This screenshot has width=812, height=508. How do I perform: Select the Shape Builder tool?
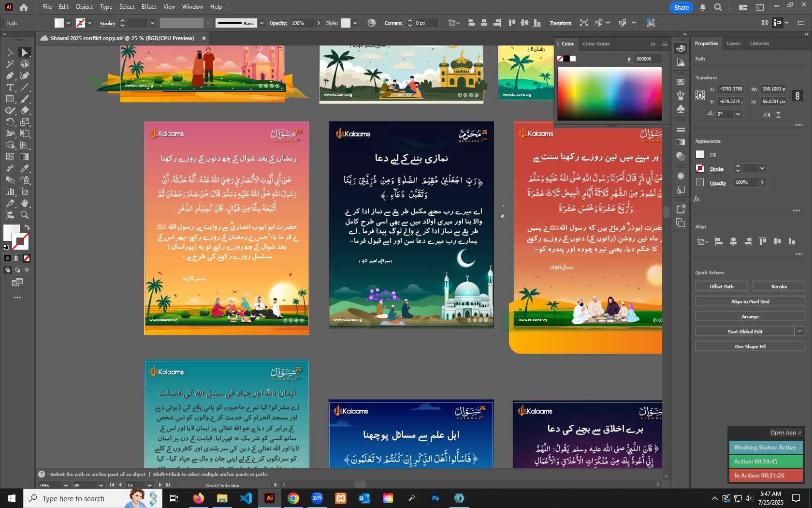pyautogui.click(x=10, y=145)
